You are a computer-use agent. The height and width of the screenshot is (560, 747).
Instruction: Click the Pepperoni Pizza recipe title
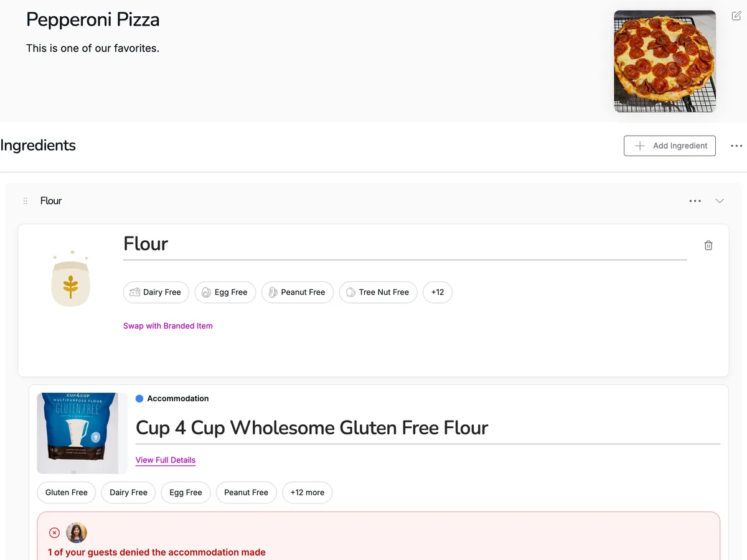click(93, 20)
